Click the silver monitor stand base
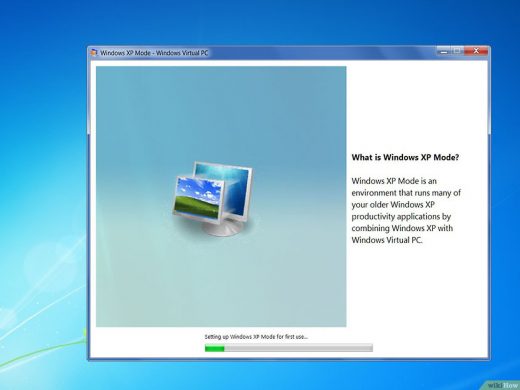 (223, 228)
